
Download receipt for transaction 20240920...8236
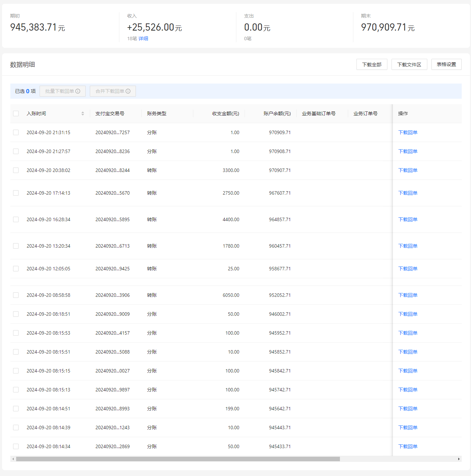tap(408, 151)
